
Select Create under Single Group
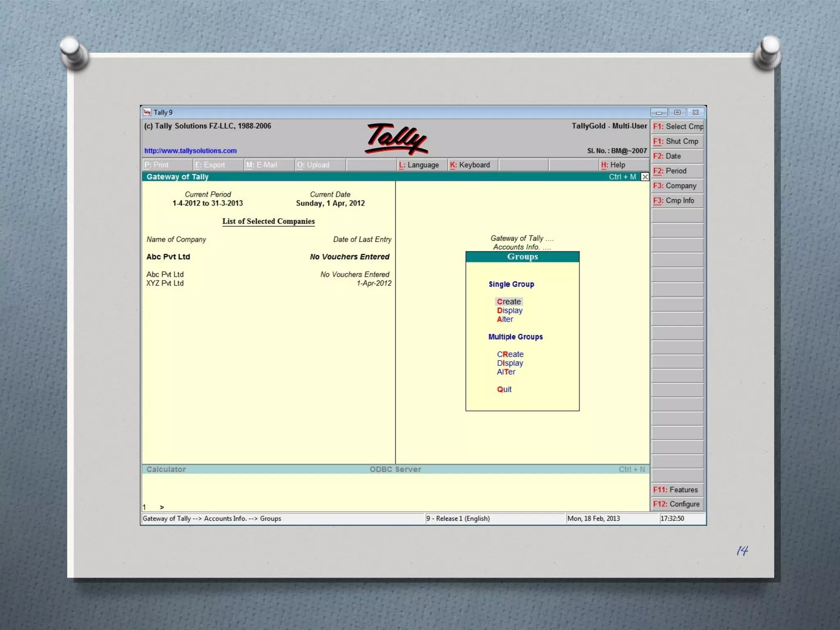[509, 301]
